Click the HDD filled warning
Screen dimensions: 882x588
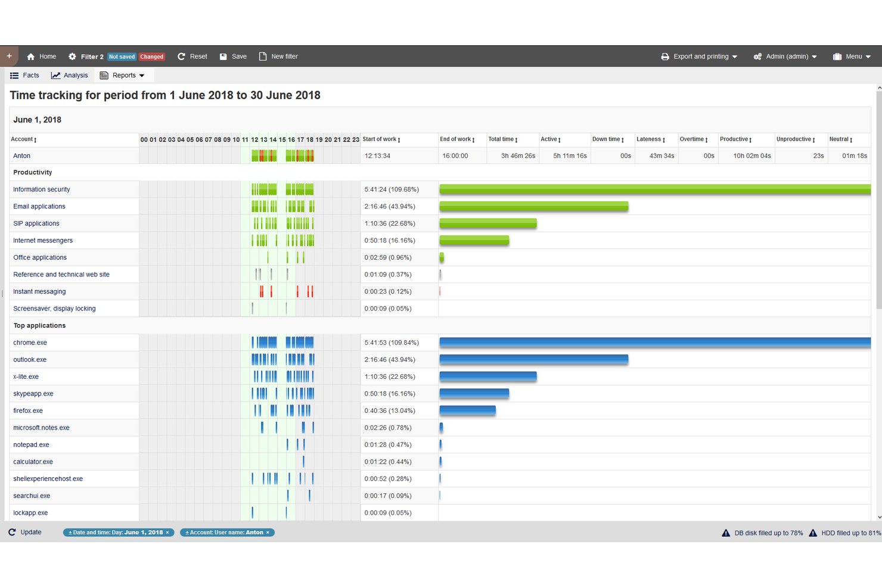[845, 533]
